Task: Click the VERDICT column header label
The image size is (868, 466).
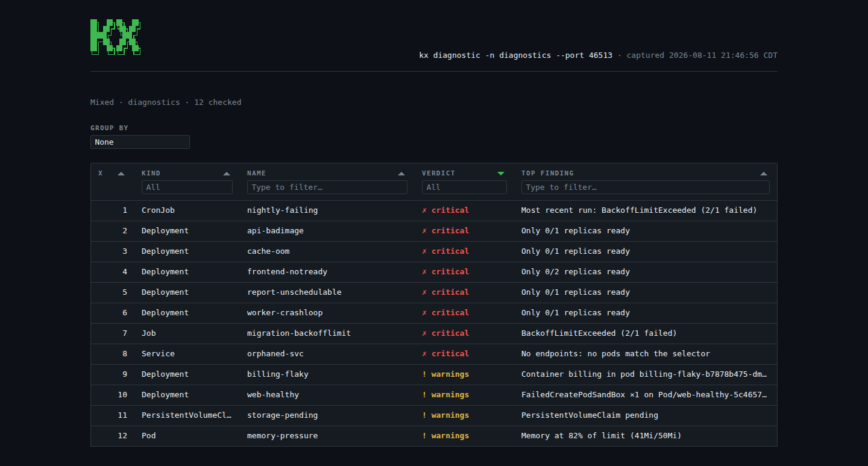Action: (x=438, y=173)
